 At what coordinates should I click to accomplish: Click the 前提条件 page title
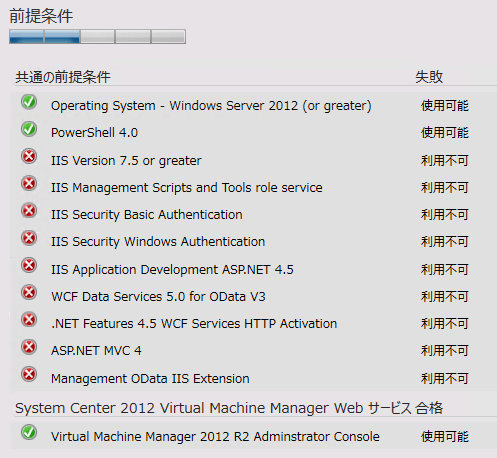click(x=41, y=16)
